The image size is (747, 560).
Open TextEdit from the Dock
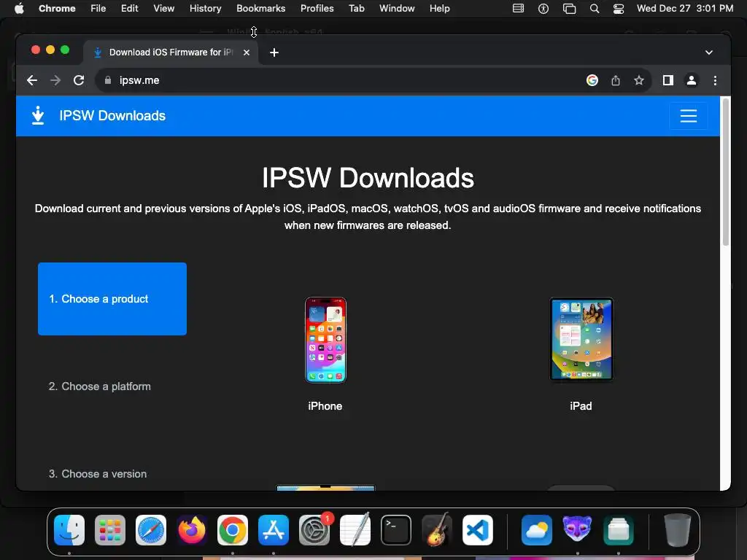click(355, 530)
